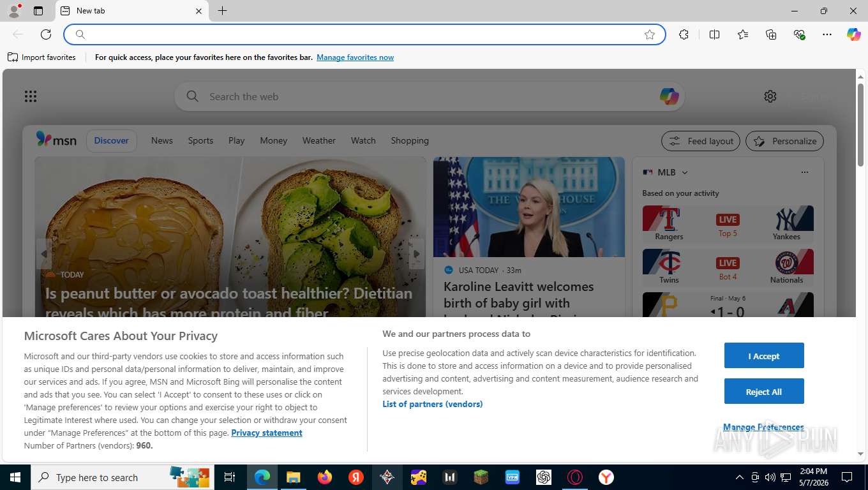Go to the Money tab
Image resolution: width=868 pixels, height=490 pixels.
(274, 140)
